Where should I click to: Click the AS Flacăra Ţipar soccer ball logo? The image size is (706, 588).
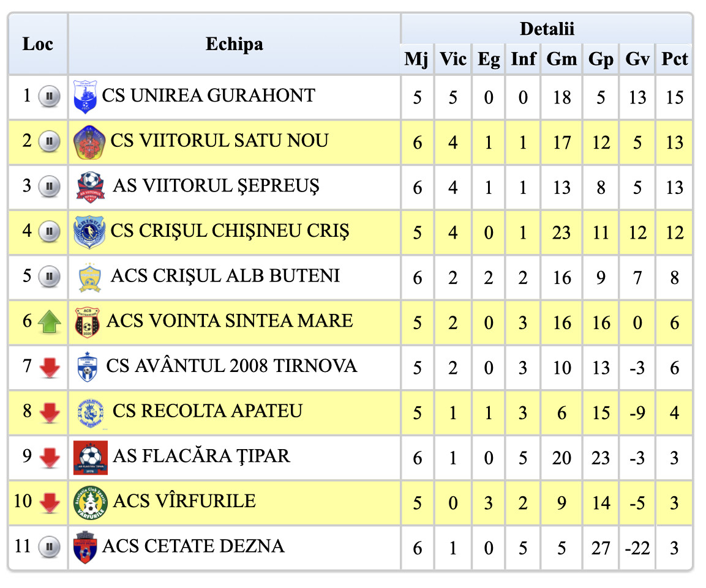tap(90, 457)
